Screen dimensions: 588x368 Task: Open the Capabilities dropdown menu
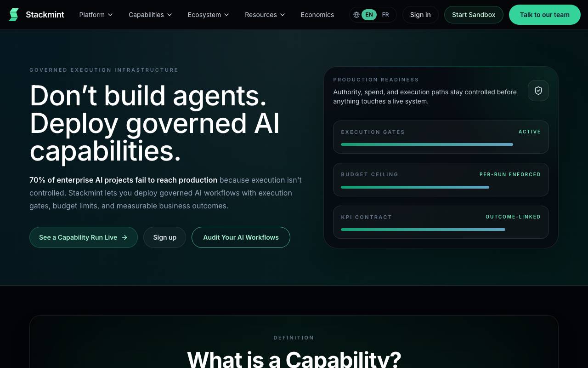[150, 15]
